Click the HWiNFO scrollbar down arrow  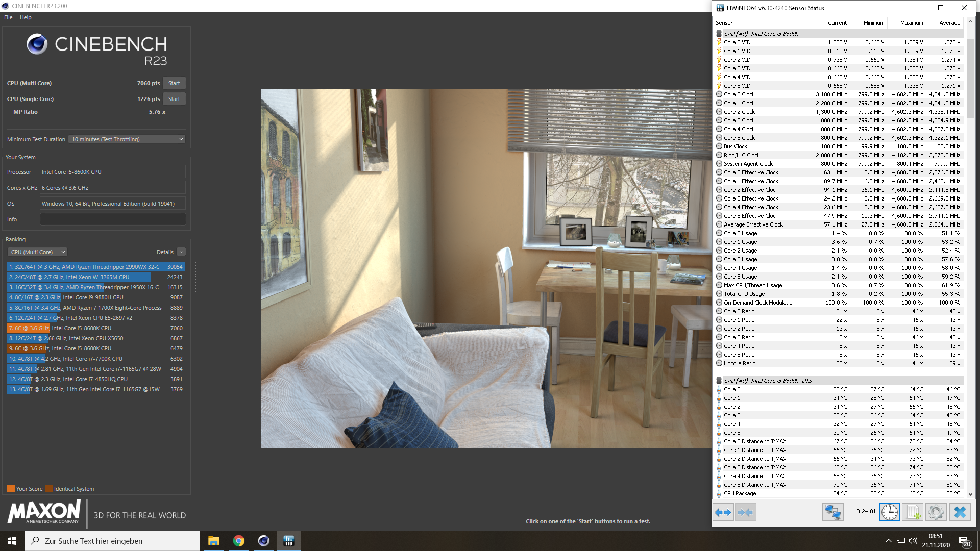click(x=970, y=494)
